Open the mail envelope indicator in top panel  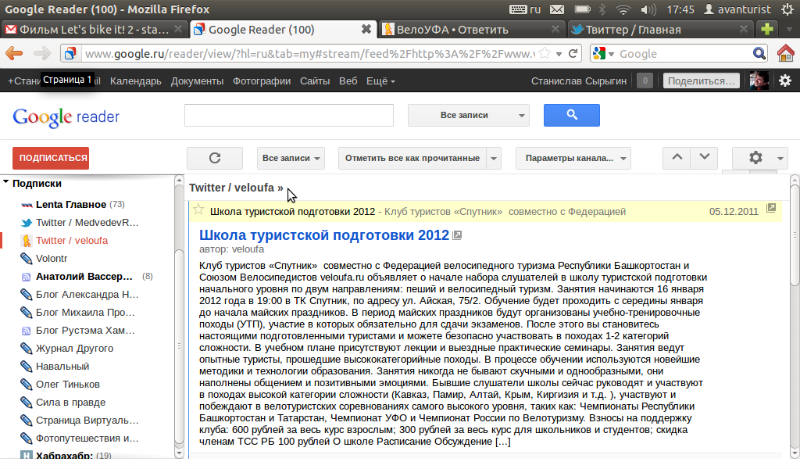pos(557,9)
